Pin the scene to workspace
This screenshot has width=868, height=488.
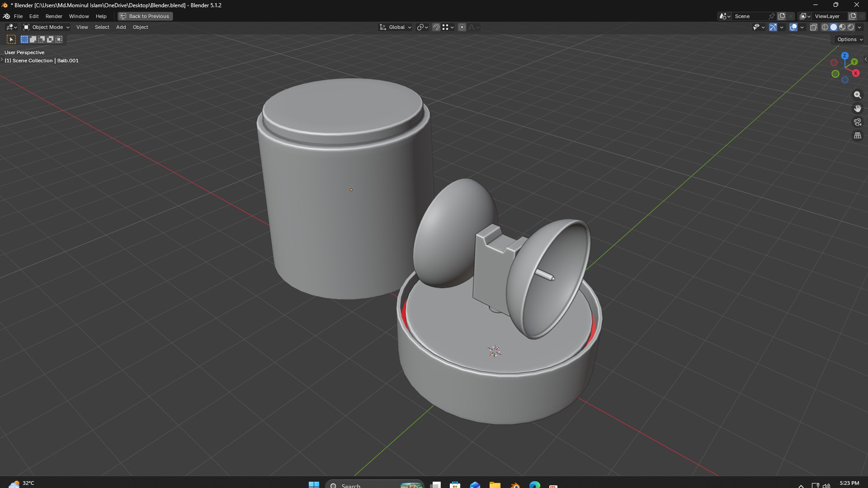point(772,16)
